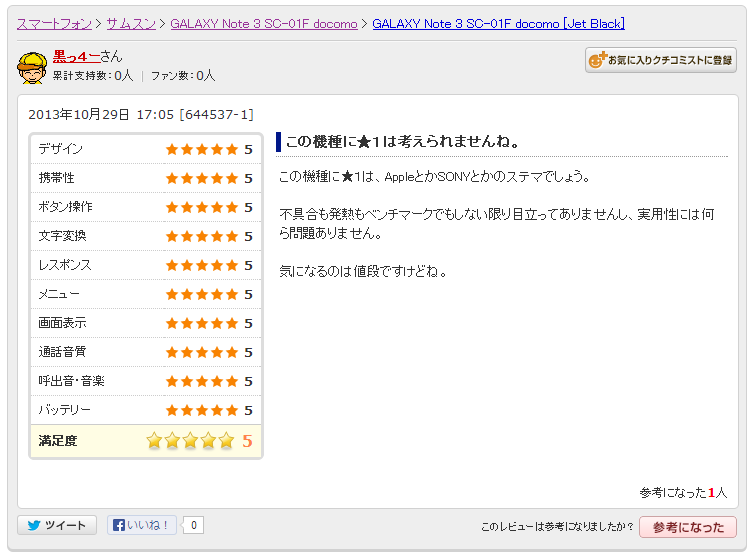The width and height of the screenshot is (754, 557).
Task: Click the レスポンス rating stars
Action: tap(202, 265)
